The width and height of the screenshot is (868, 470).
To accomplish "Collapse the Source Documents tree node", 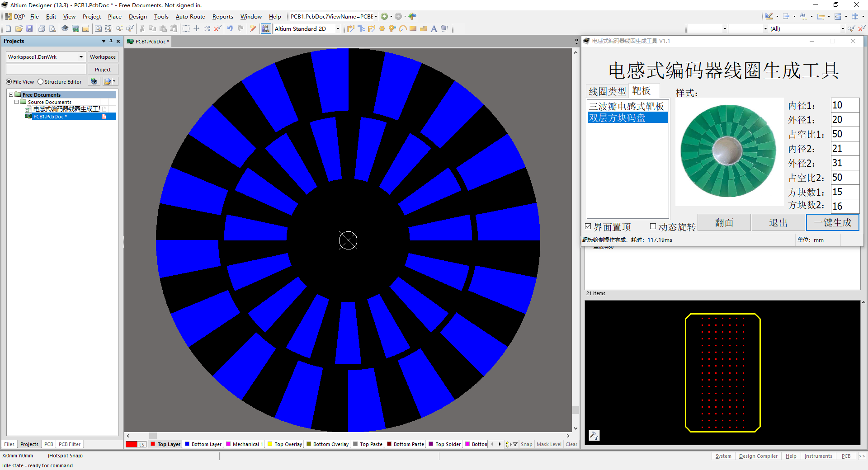I will click(17, 102).
